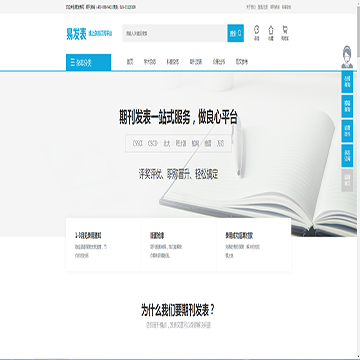Click the 易发表 site logo
The width and height of the screenshot is (360, 360).
[76, 34]
